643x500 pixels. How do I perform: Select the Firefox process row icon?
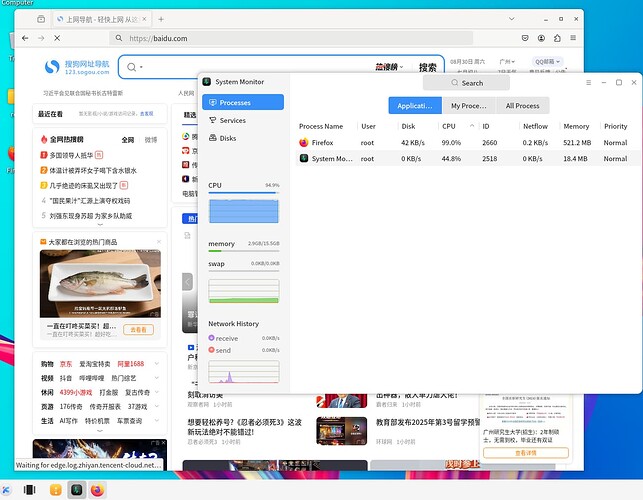pyautogui.click(x=304, y=143)
